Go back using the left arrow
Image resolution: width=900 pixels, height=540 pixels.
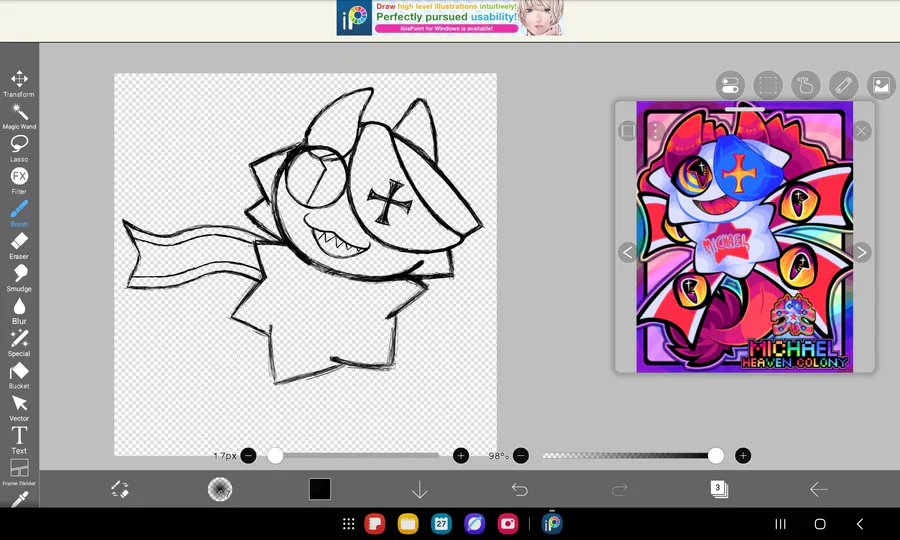coord(818,490)
